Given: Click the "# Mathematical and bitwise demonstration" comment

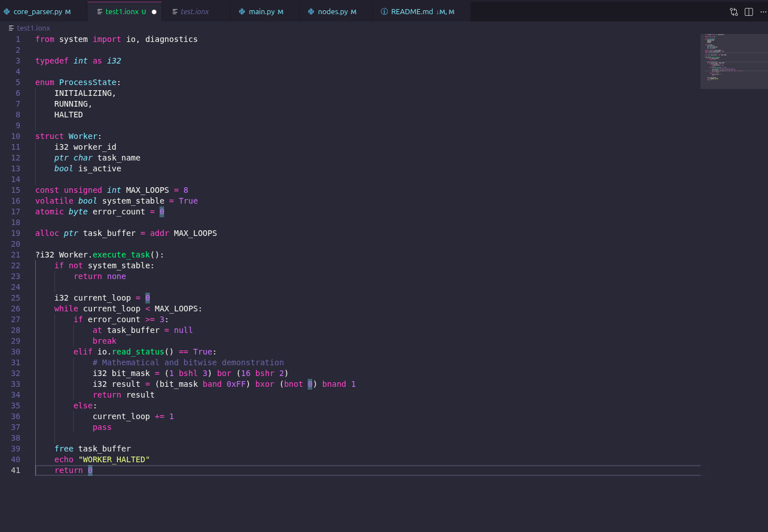Looking at the screenshot, I should pos(188,362).
